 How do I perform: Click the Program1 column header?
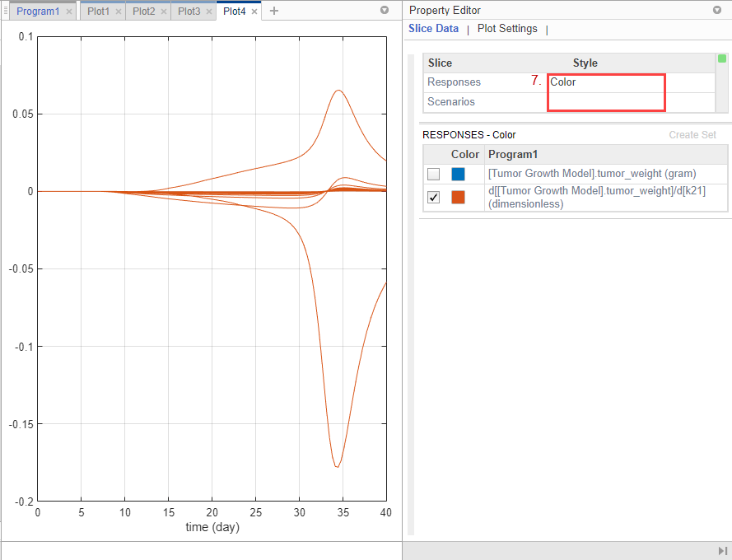[513, 155]
